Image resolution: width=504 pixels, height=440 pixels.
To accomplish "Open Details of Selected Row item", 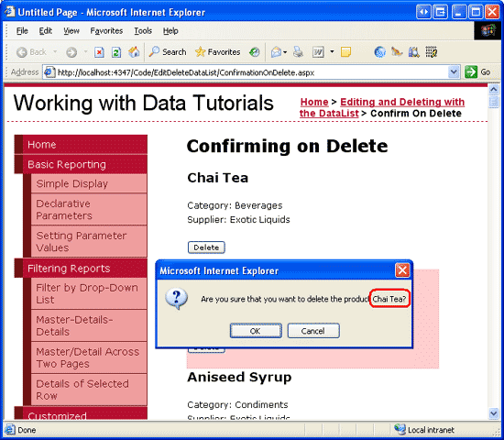I will pyautogui.click(x=89, y=390).
